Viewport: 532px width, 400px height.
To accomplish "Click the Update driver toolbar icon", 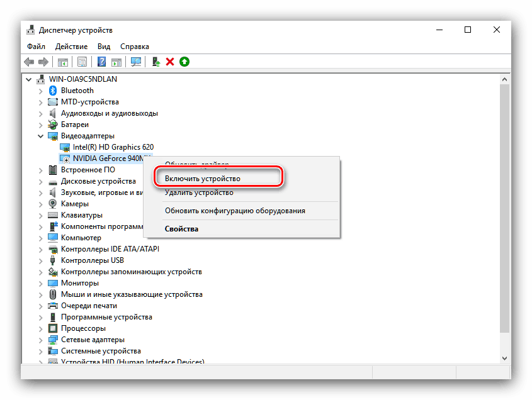I will pyautogui.click(x=156, y=62).
